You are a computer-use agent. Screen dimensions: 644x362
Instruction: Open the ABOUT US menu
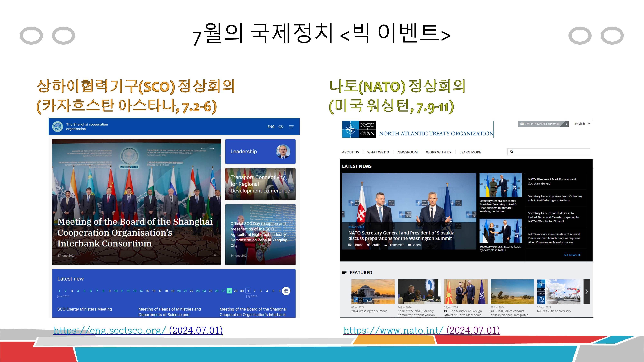(350, 152)
